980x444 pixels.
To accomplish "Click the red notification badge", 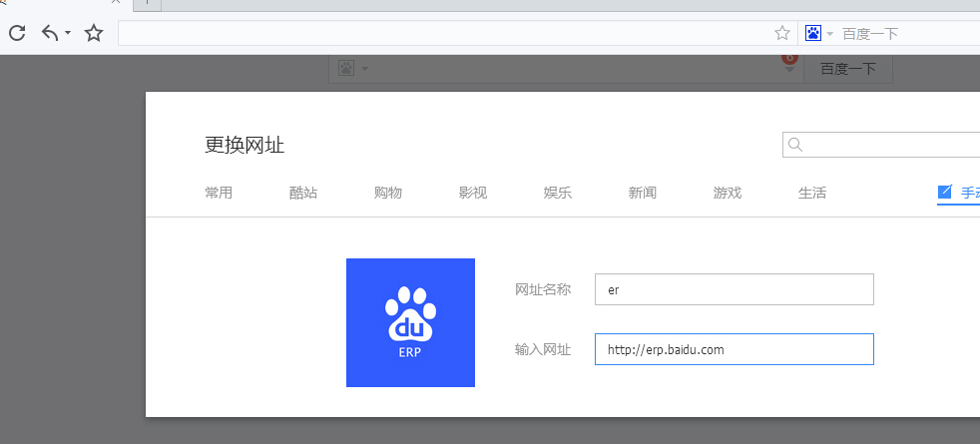I will 789,58.
